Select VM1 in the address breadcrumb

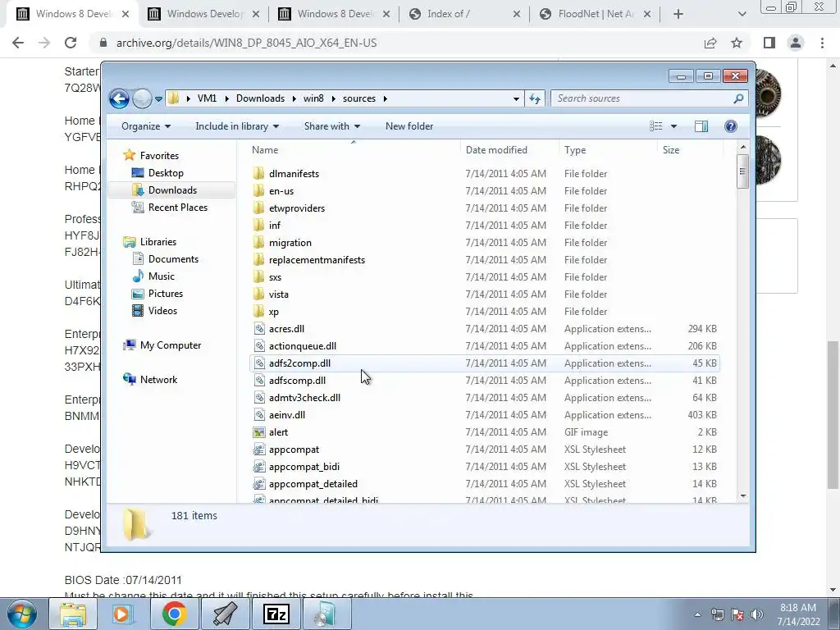(207, 98)
